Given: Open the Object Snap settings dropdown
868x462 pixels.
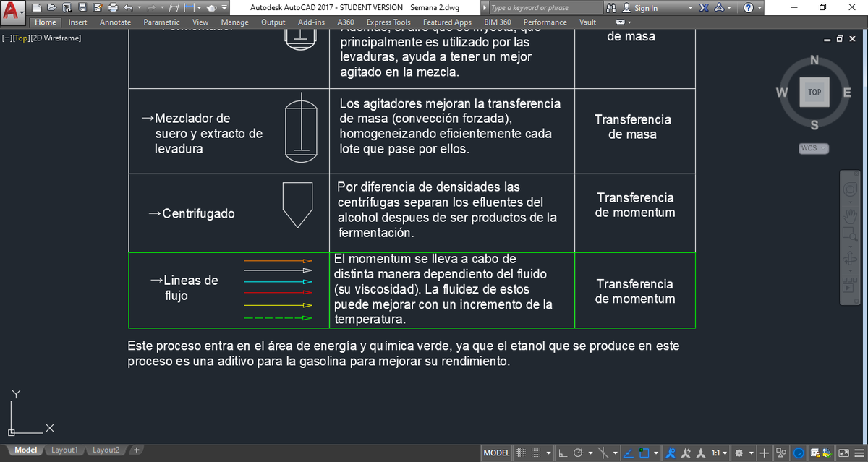Looking at the screenshot, I should point(655,453).
